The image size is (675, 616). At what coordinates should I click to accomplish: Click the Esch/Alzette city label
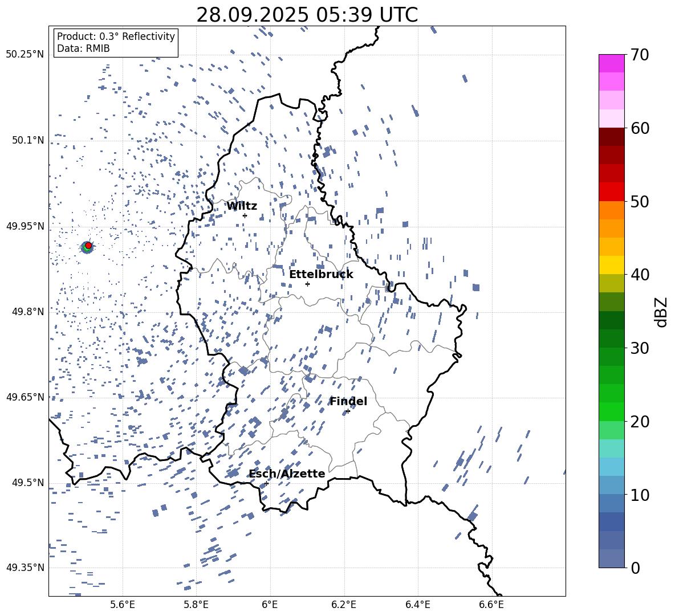[x=287, y=474]
